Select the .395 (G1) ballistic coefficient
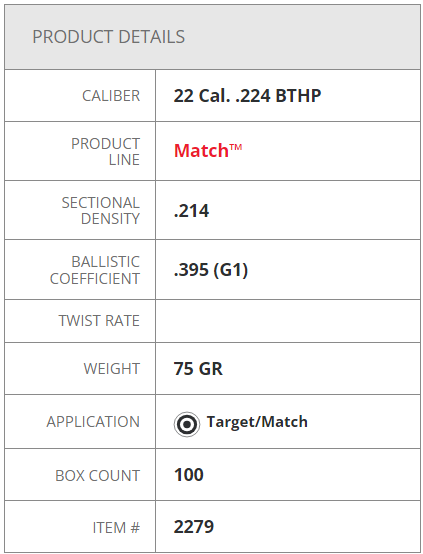This screenshot has width=423, height=554. [211, 270]
